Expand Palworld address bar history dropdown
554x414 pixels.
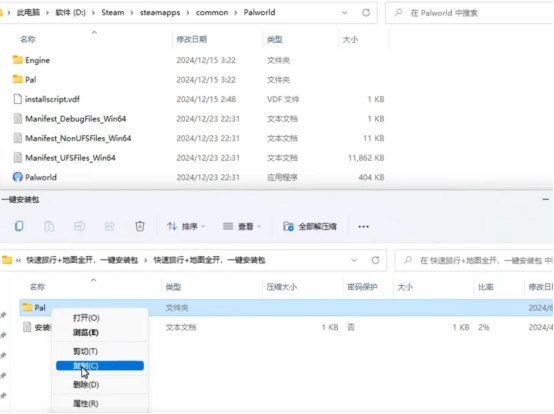344,13
